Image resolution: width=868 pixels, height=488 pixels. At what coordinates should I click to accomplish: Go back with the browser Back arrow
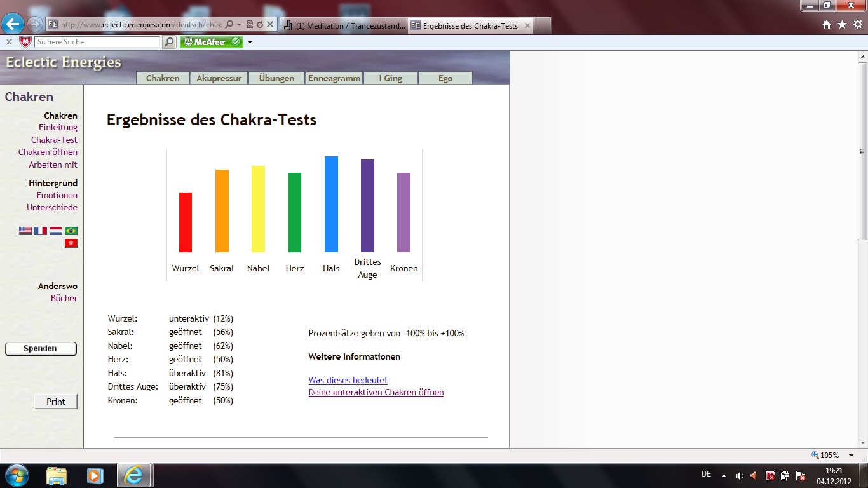[13, 24]
